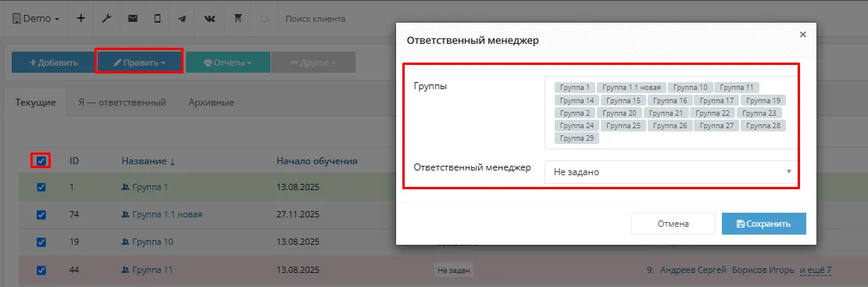
Task: Click the Группа 23 tag in dialog
Action: 759,113
